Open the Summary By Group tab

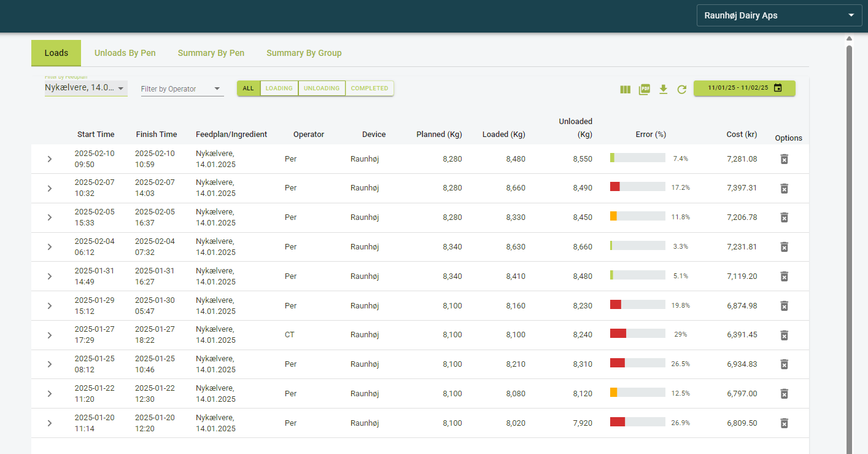click(304, 53)
